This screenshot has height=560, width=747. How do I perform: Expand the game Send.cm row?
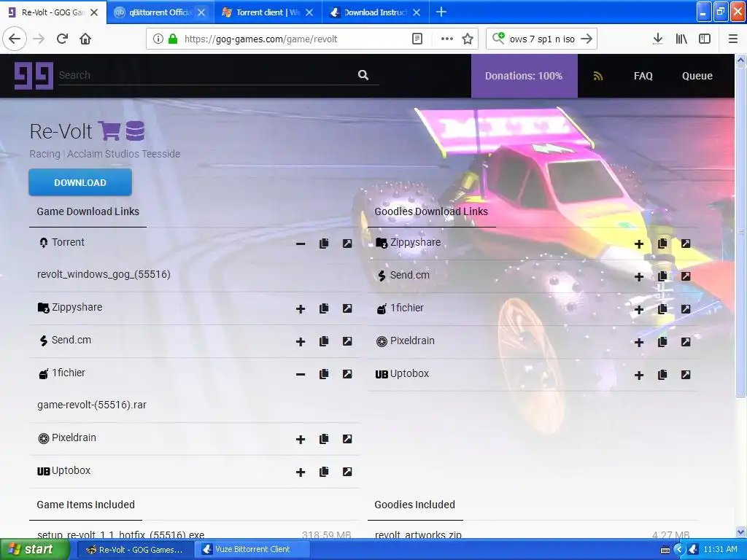pos(300,342)
